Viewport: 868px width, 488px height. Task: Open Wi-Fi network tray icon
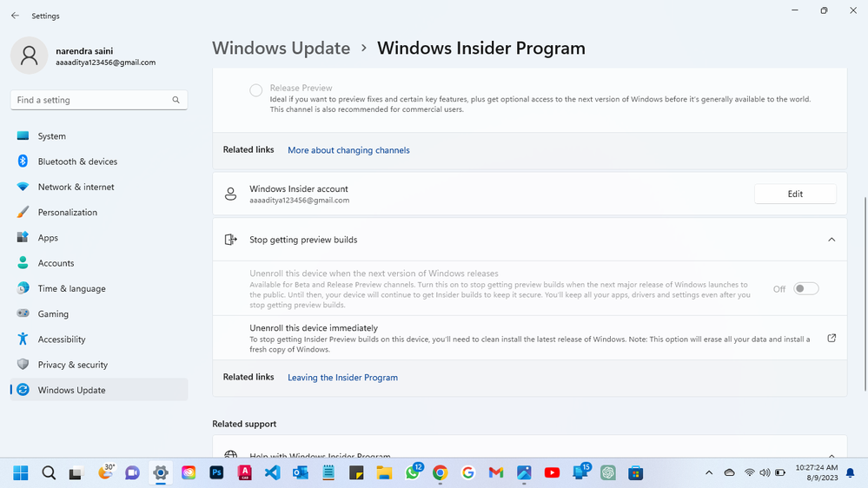pos(750,473)
